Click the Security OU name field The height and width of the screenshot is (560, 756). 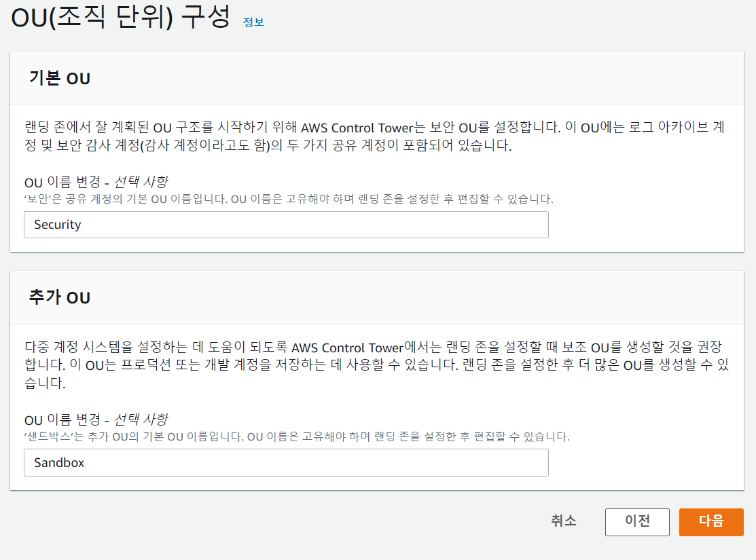pos(285,225)
